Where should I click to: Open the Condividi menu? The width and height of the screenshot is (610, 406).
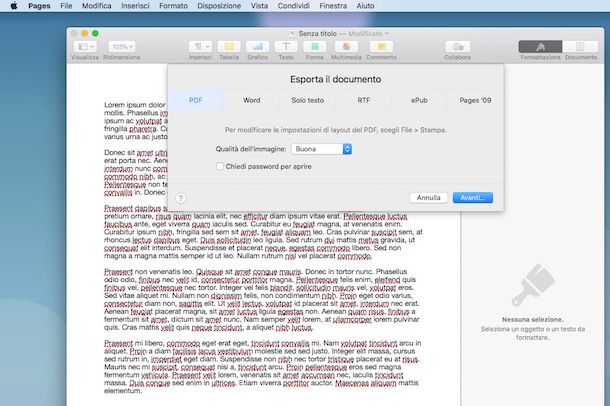[294, 6]
